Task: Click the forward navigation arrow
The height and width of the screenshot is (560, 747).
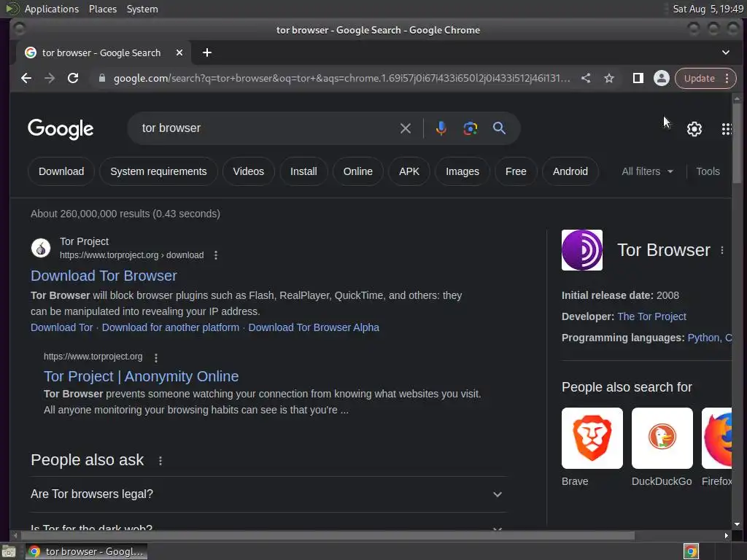Action: (x=50, y=79)
